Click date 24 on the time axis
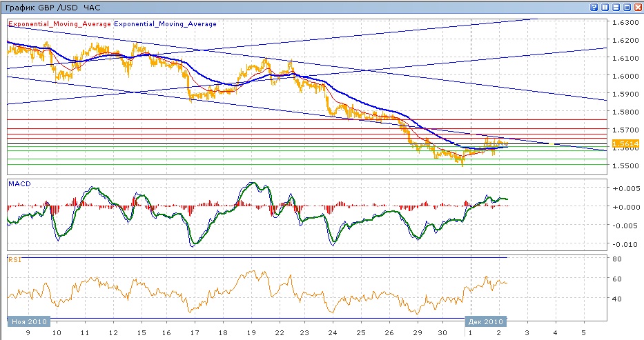 [332, 332]
